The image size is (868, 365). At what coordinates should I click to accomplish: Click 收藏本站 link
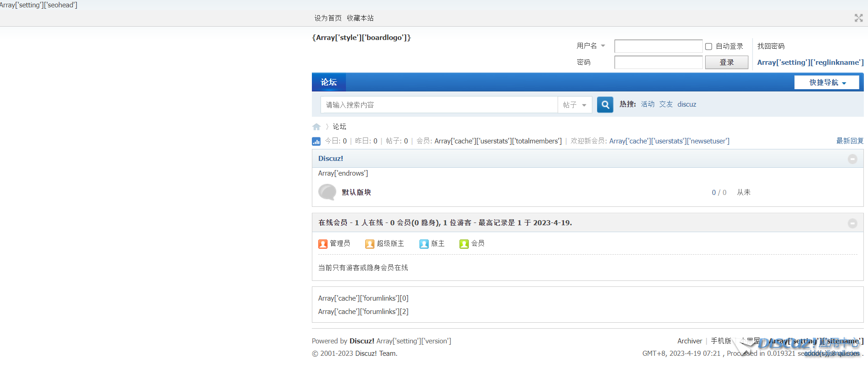tap(360, 18)
